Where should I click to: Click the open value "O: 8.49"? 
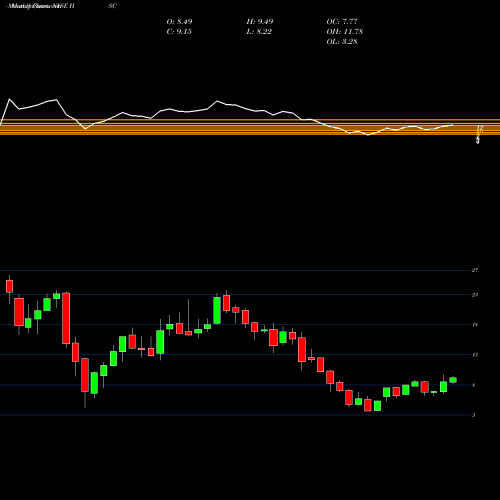179,22
